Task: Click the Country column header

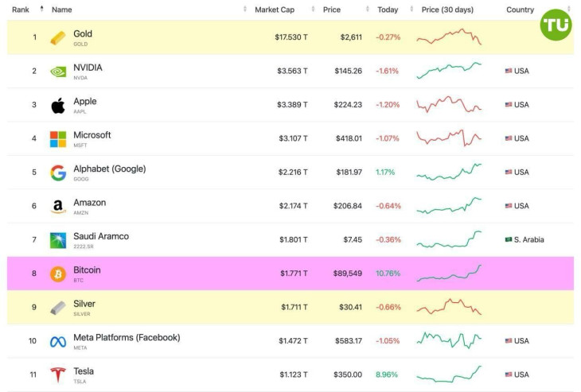Action: [520, 10]
